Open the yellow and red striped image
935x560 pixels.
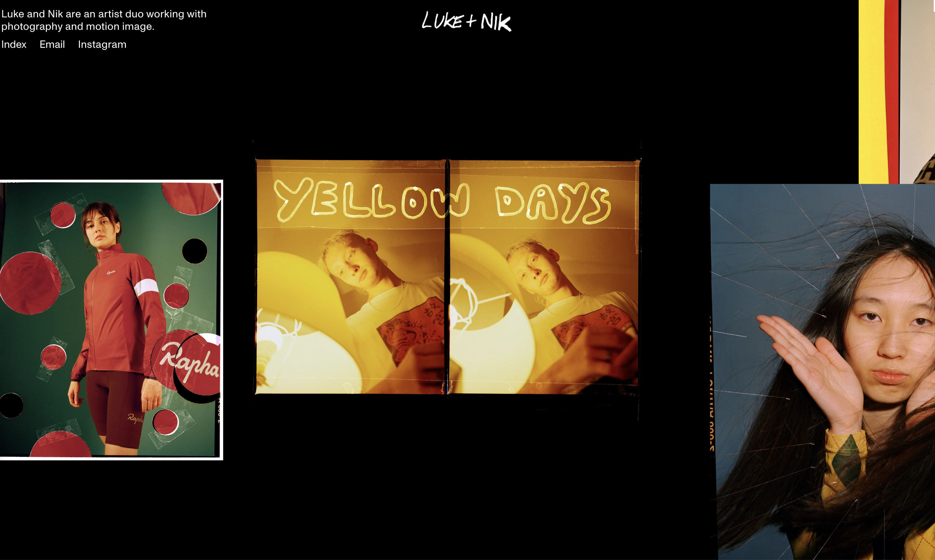pyautogui.click(x=896, y=92)
